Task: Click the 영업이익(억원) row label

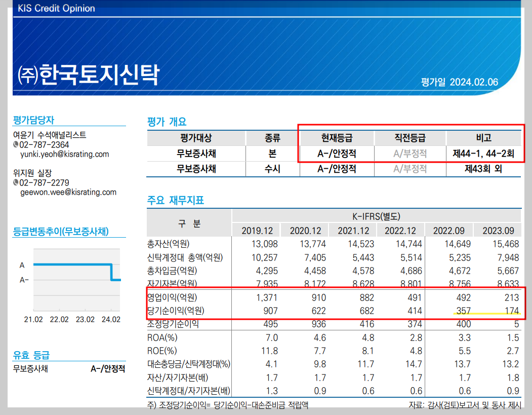Action: point(172,297)
